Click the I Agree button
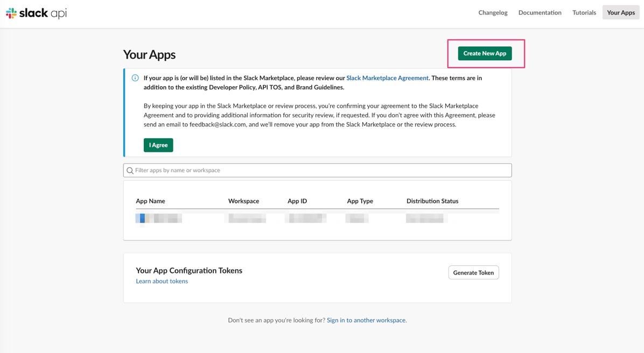The width and height of the screenshot is (644, 353). click(158, 145)
